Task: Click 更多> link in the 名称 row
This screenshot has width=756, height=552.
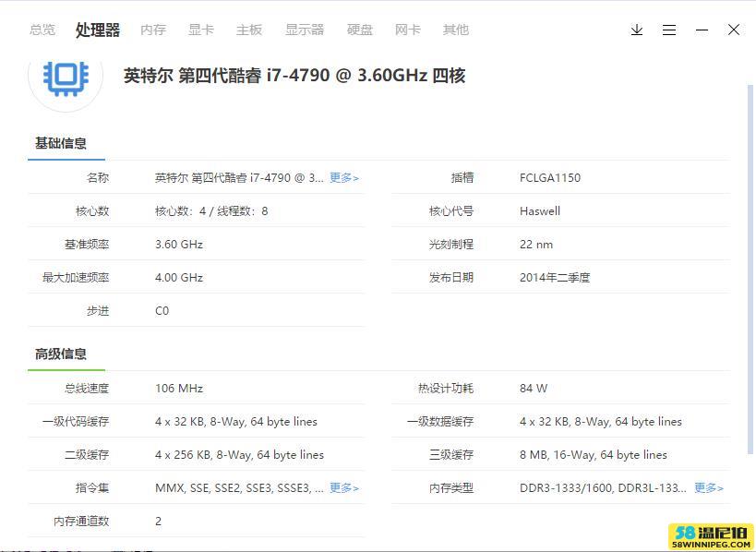Action: point(344,178)
